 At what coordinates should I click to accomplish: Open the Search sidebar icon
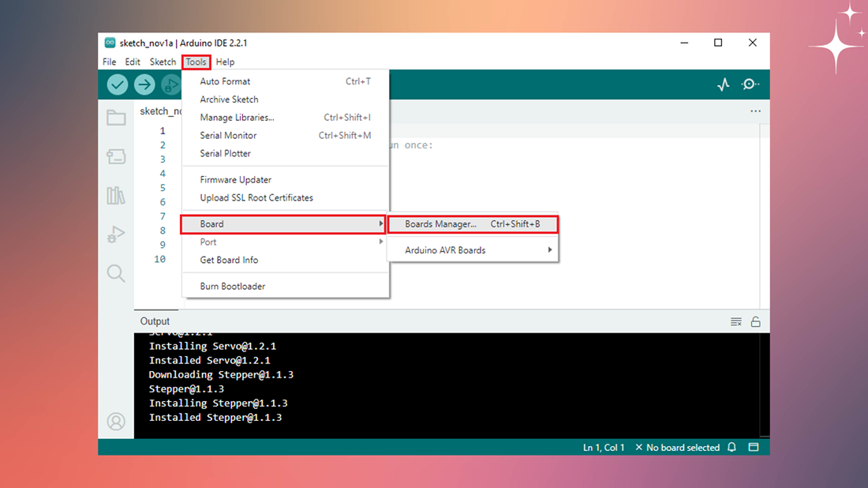116,273
